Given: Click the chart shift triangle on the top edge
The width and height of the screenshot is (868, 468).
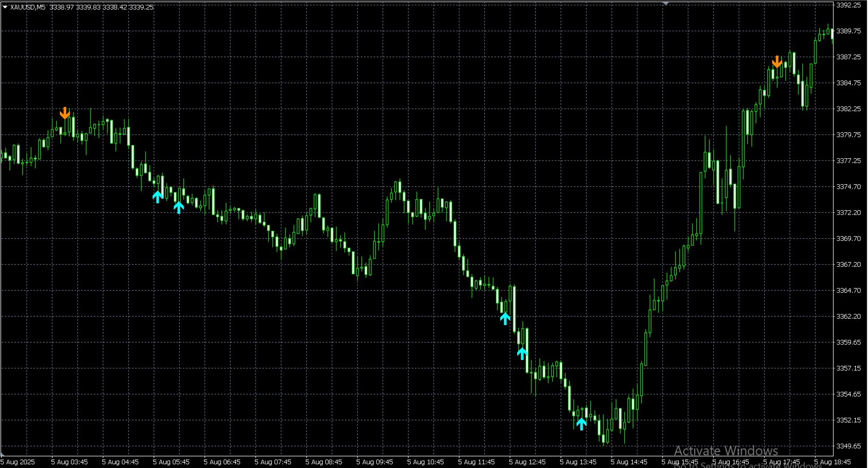Looking at the screenshot, I should pos(666,3).
